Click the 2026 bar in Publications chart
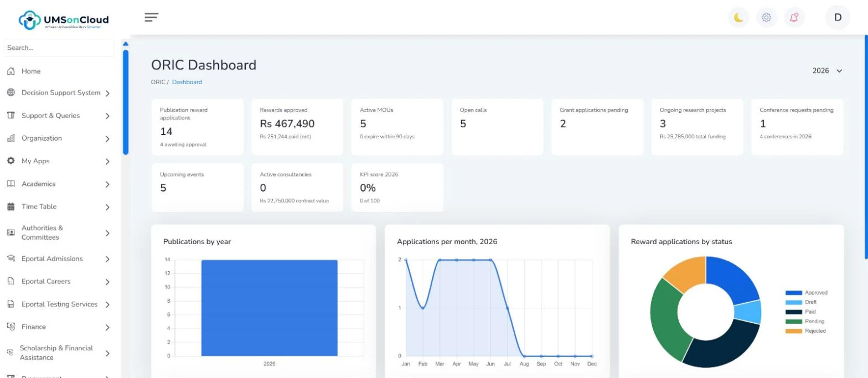The height and width of the screenshot is (378, 868). pyautogui.click(x=269, y=308)
